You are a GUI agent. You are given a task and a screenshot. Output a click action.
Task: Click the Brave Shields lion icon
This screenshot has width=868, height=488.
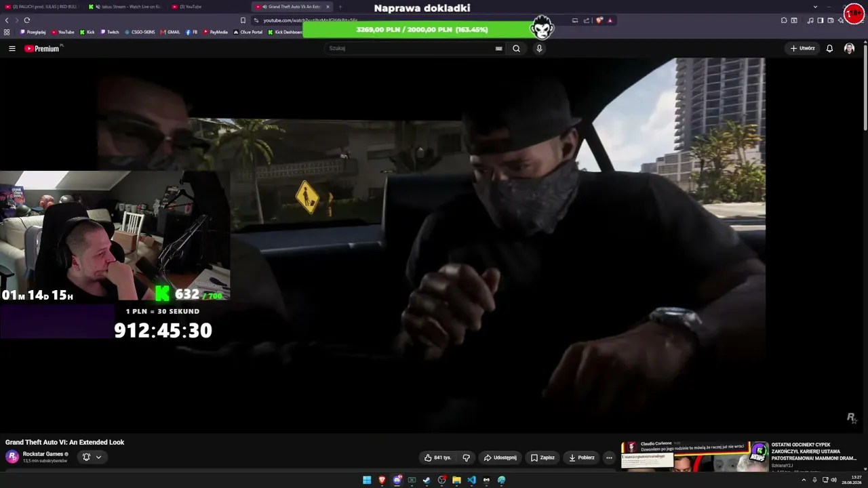pyautogui.click(x=599, y=20)
